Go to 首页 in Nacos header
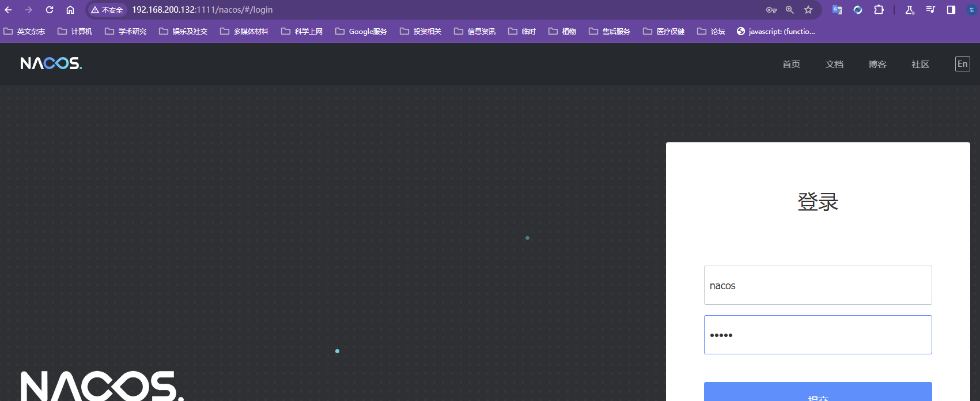The height and width of the screenshot is (401, 980). coord(791,65)
